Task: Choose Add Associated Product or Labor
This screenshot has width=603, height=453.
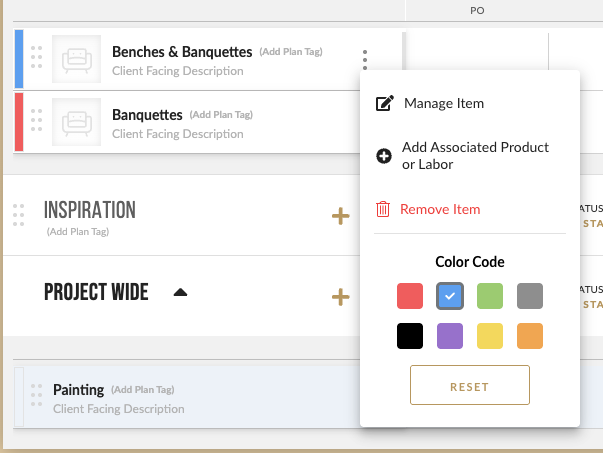Action: tap(475, 156)
